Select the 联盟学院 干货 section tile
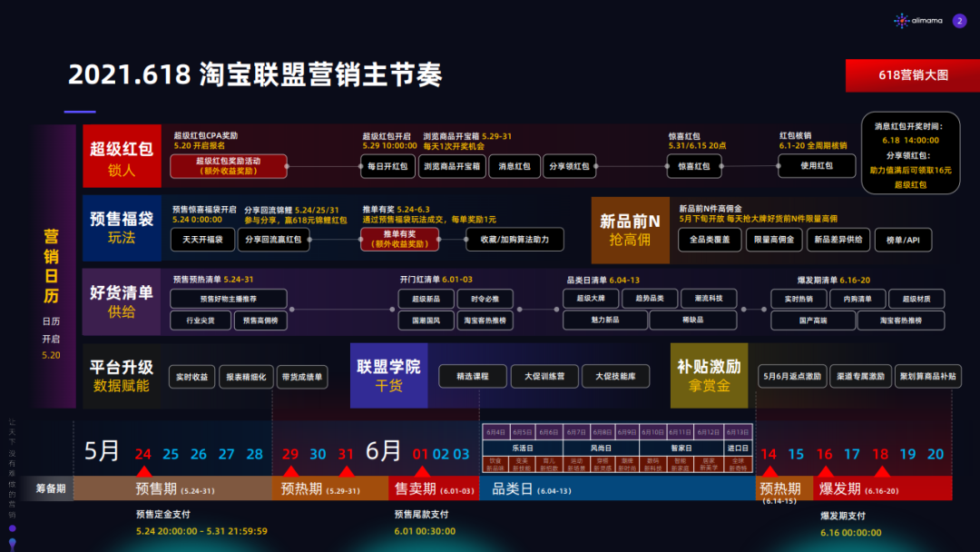Image resolution: width=980 pixels, height=552 pixels. pyautogui.click(x=388, y=376)
